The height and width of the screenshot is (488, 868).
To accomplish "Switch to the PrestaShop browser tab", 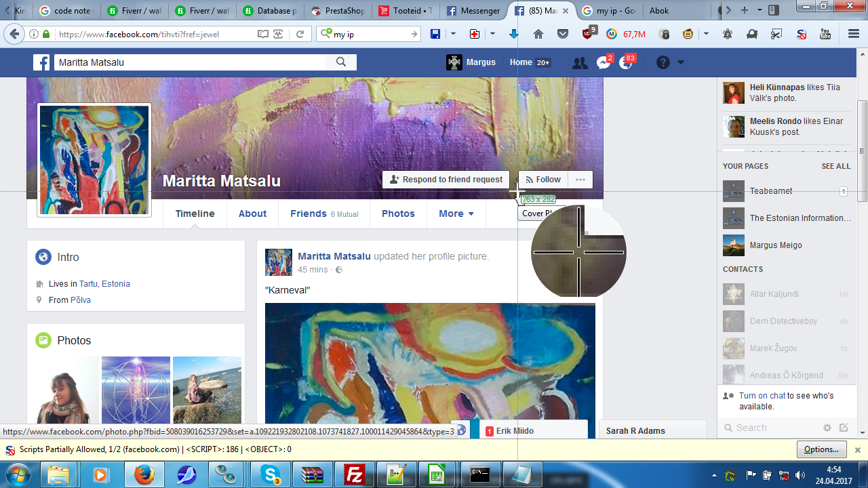I will [x=338, y=11].
